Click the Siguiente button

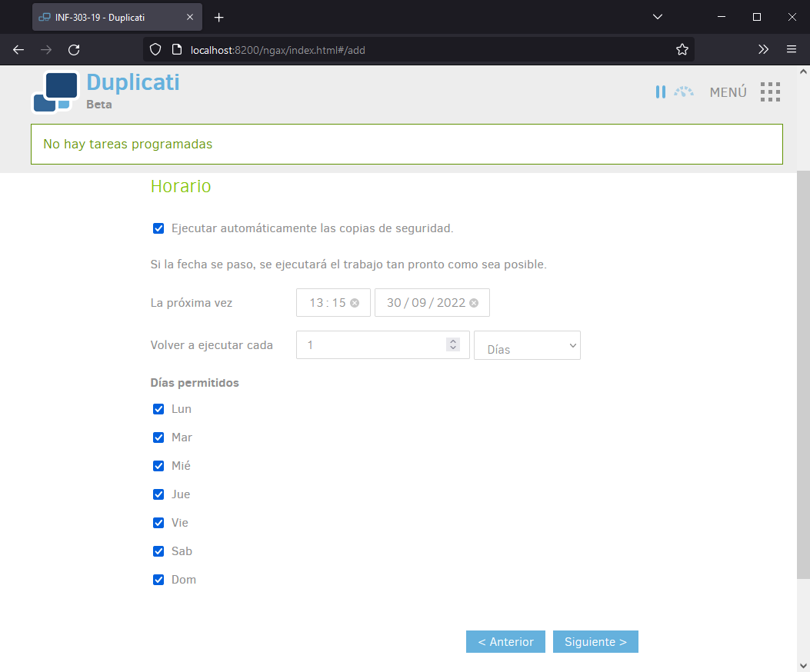[x=595, y=642]
